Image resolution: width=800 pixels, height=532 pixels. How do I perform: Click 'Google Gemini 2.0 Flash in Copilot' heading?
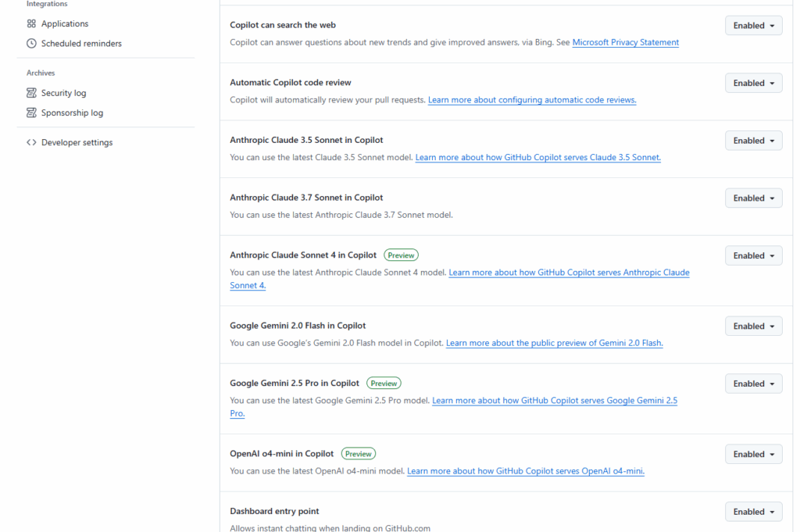click(298, 326)
